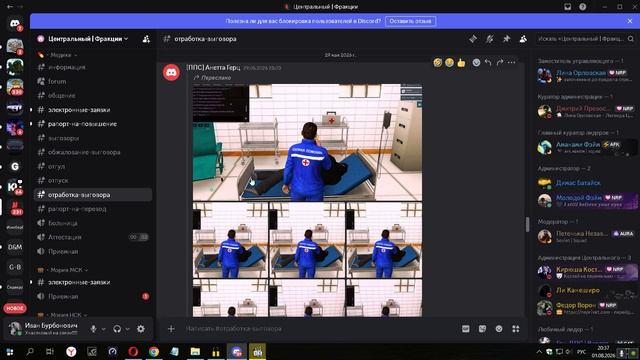Open the apps launcher icon in message box
This screenshot has height=360, width=640.
[516, 329]
